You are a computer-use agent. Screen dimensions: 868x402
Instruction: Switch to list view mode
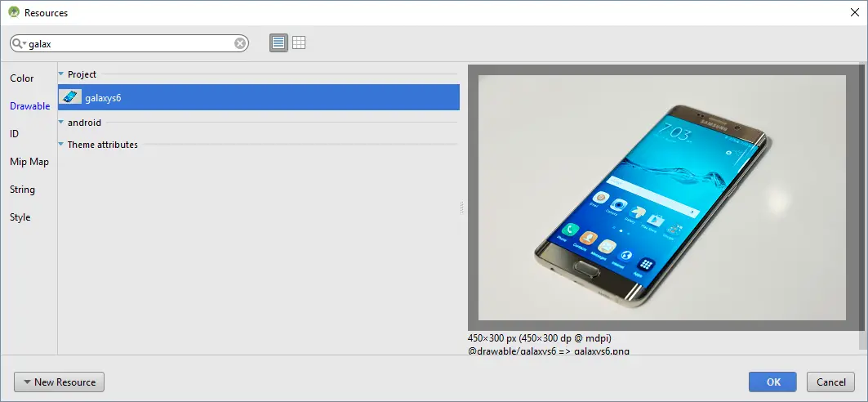(279, 43)
